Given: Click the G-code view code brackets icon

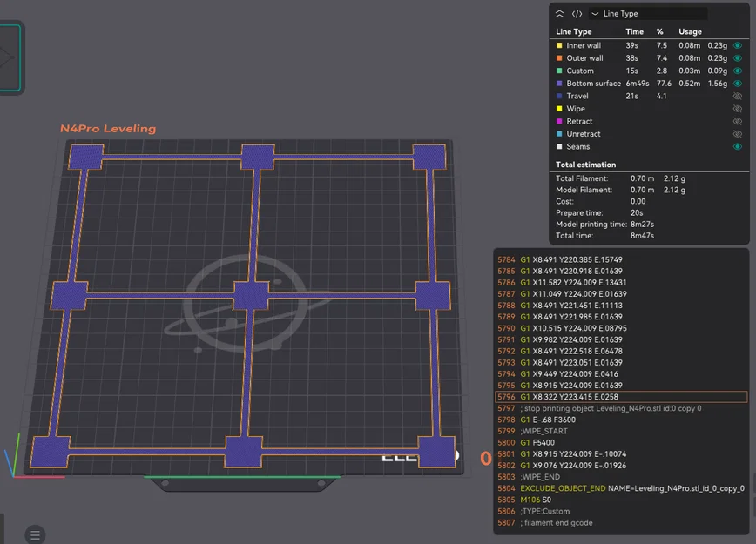Looking at the screenshot, I should tap(577, 14).
